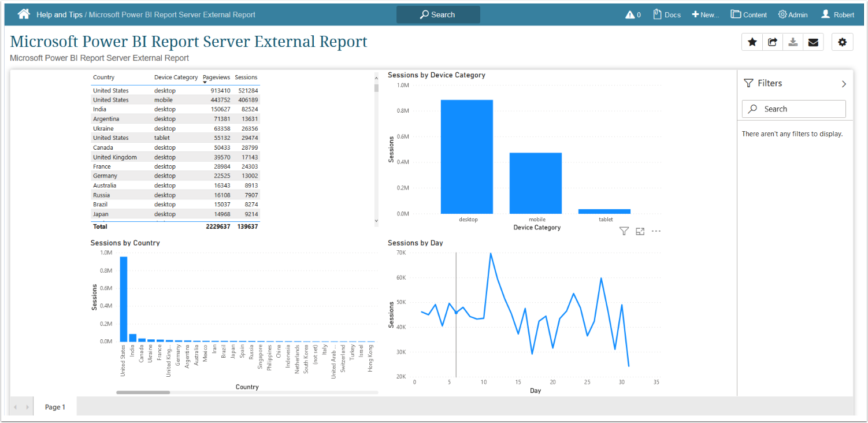Viewport: 868px width, 423px height.
Task: Click the Sessions by Day chart title
Action: (x=416, y=243)
